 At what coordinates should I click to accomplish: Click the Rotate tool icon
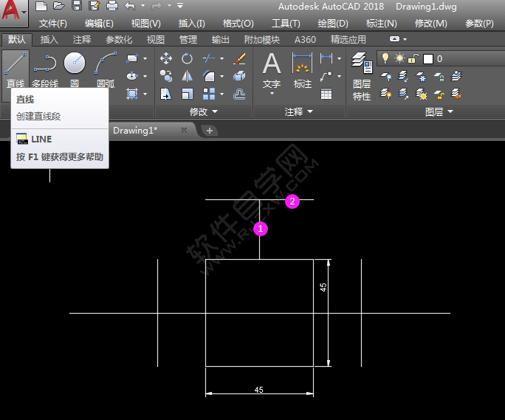coord(188,58)
